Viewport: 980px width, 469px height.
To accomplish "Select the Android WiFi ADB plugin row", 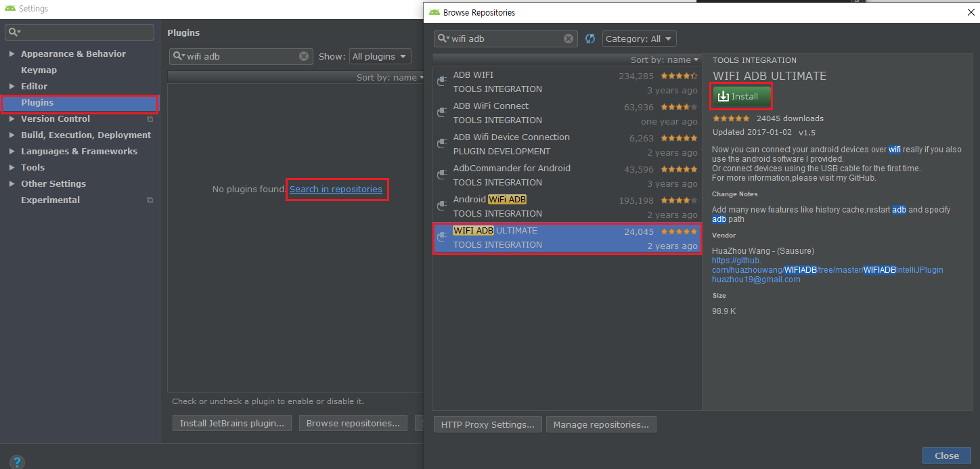I will pos(566,206).
